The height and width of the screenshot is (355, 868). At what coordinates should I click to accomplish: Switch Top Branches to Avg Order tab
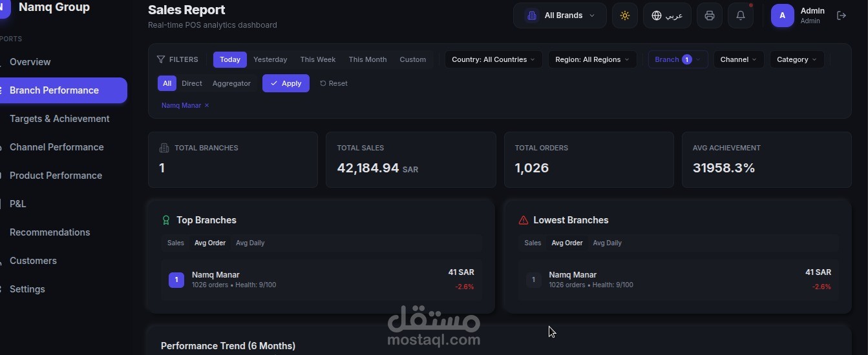(210, 243)
